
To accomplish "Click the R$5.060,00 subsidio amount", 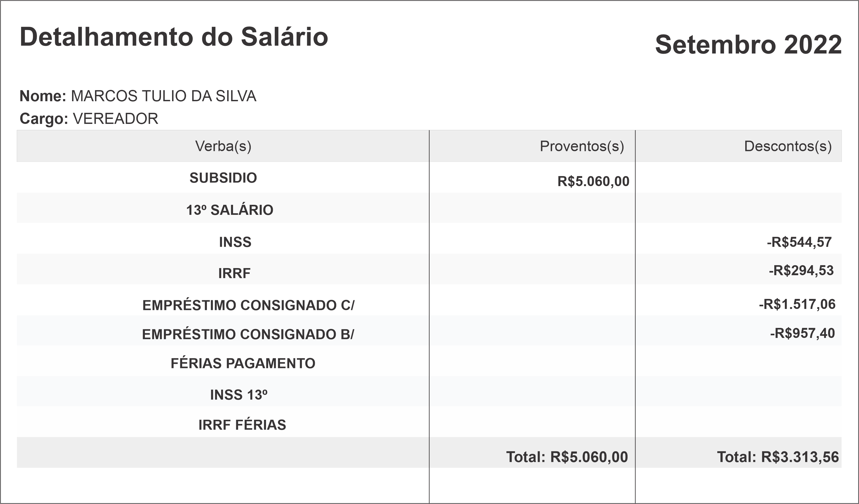I will pos(593,181).
